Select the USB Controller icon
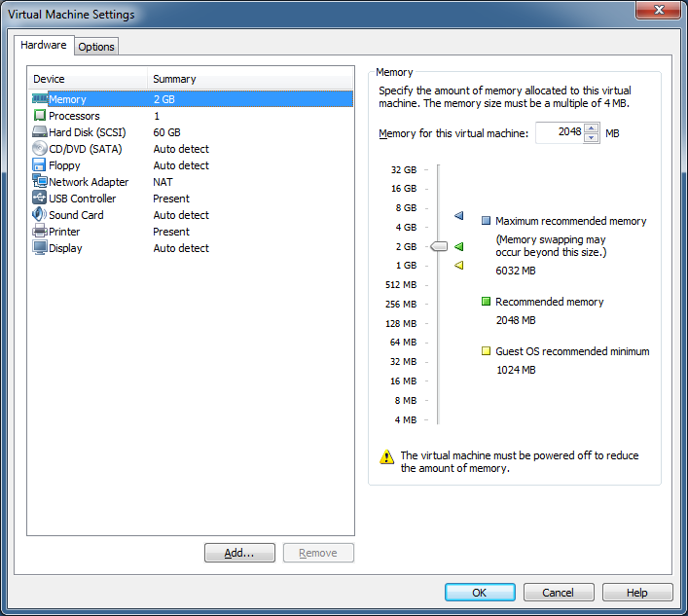The width and height of the screenshot is (688, 616). pyautogui.click(x=40, y=199)
